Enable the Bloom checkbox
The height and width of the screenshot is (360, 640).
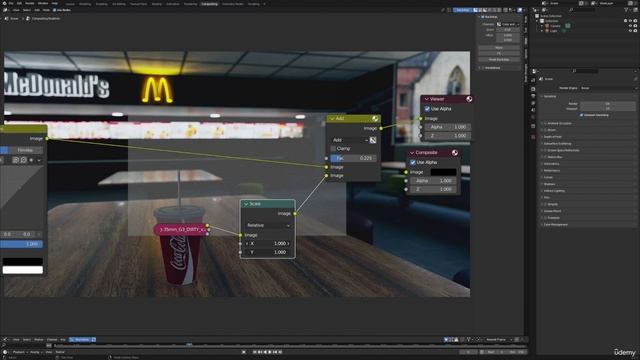pyautogui.click(x=545, y=130)
